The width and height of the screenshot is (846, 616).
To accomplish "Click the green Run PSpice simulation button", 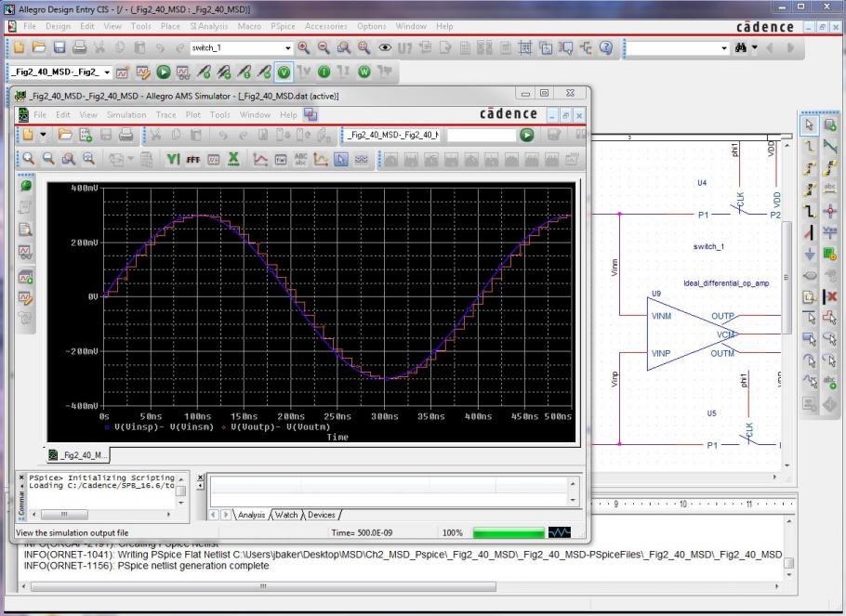I will pos(164,72).
